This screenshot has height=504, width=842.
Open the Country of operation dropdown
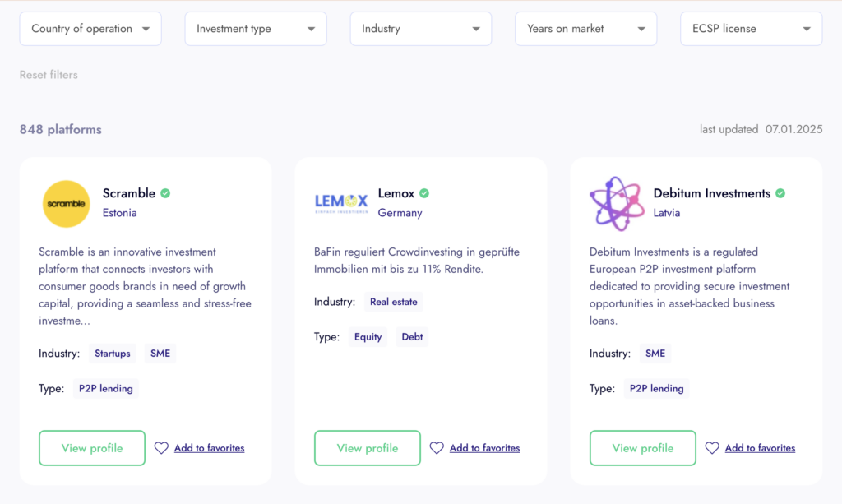pyautogui.click(x=90, y=29)
